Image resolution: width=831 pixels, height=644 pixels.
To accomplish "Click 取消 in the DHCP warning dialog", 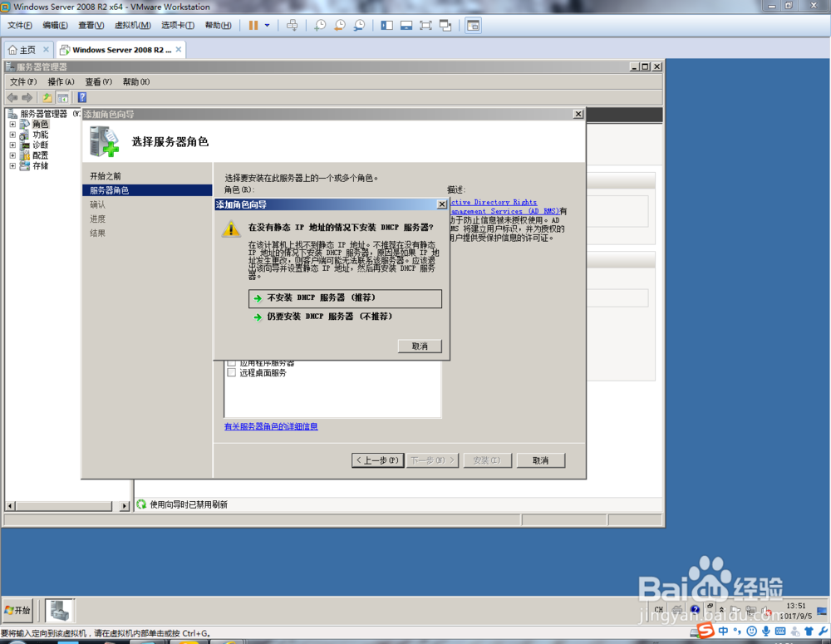I will pos(420,347).
